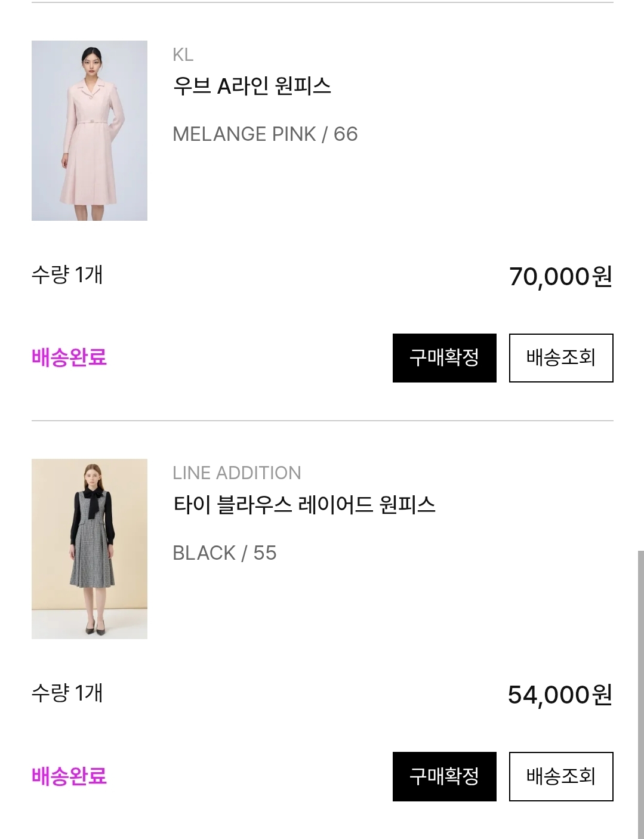Image resolution: width=644 pixels, height=839 pixels.
Task: Track delivery (배송조회) for the 54,000원 order
Action: click(561, 776)
